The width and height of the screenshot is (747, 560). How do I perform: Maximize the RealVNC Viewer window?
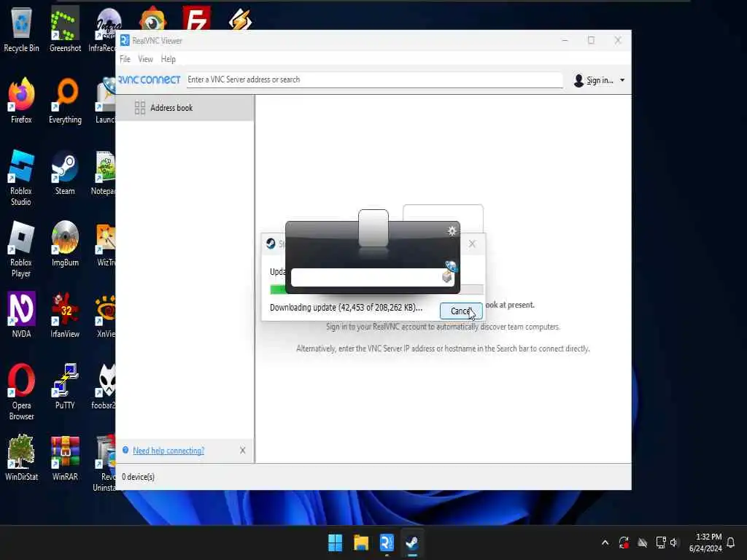[591, 41]
